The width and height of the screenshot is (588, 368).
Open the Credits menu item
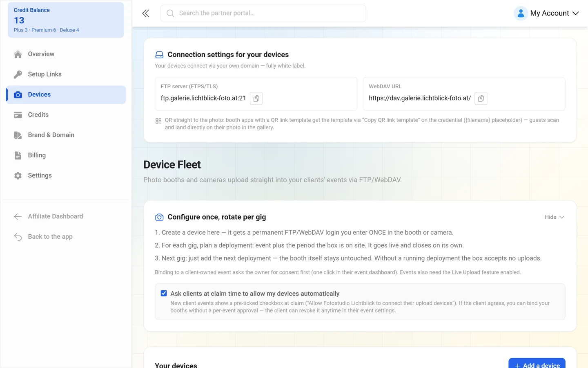pos(66,115)
